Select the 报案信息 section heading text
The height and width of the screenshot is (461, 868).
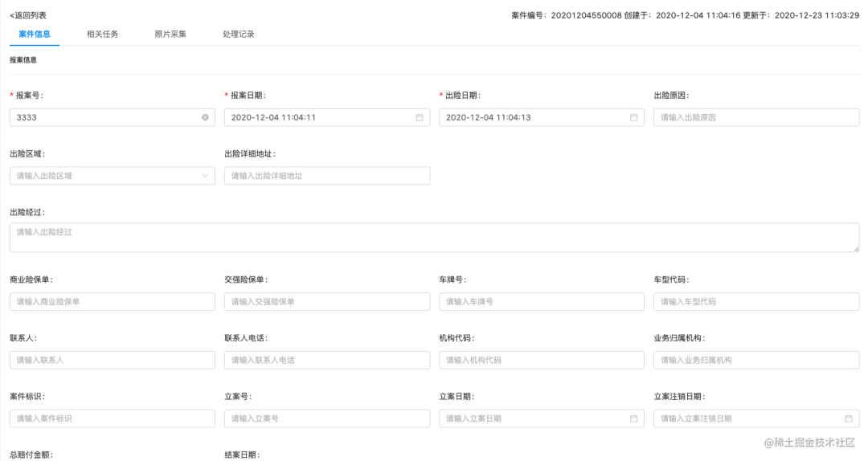pos(23,59)
